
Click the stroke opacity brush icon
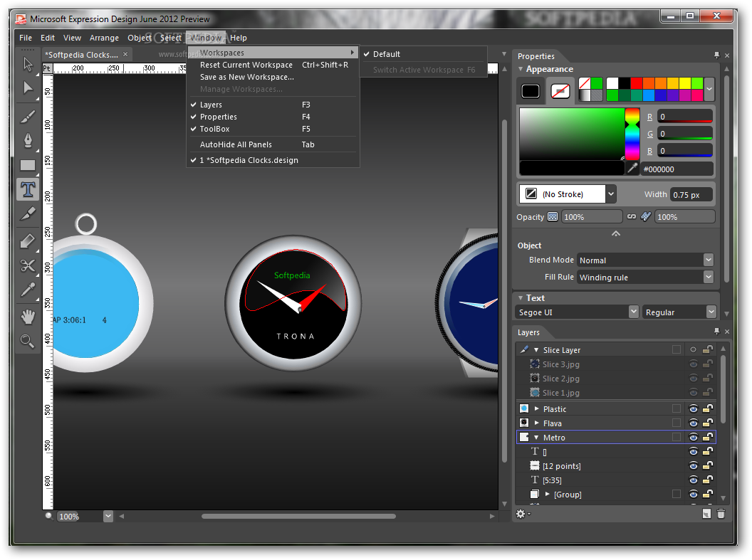tap(646, 217)
